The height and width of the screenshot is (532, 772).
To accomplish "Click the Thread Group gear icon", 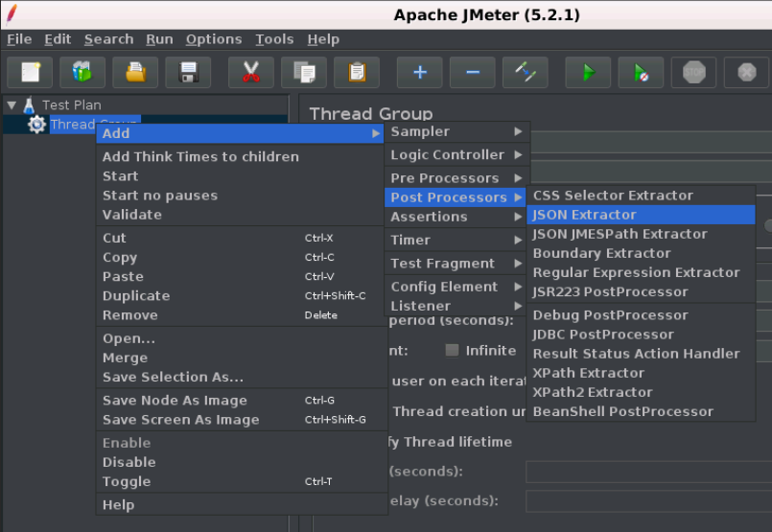I will click(37, 125).
